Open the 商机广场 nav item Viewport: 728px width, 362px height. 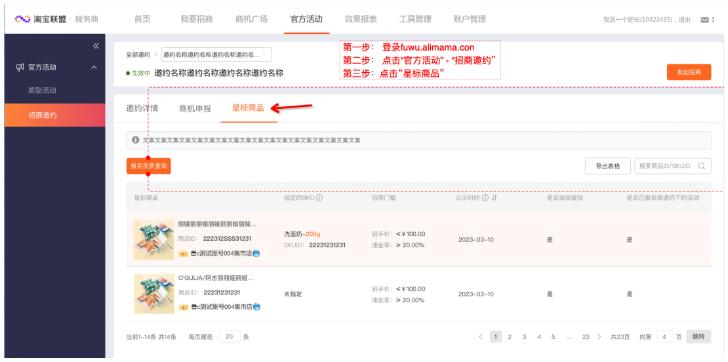[x=252, y=19]
